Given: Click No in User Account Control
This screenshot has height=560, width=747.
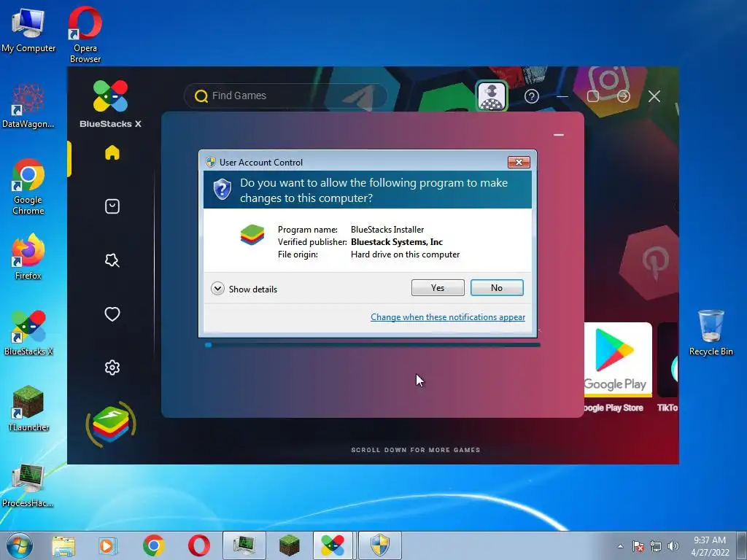Looking at the screenshot, I should tap(497, 287).
